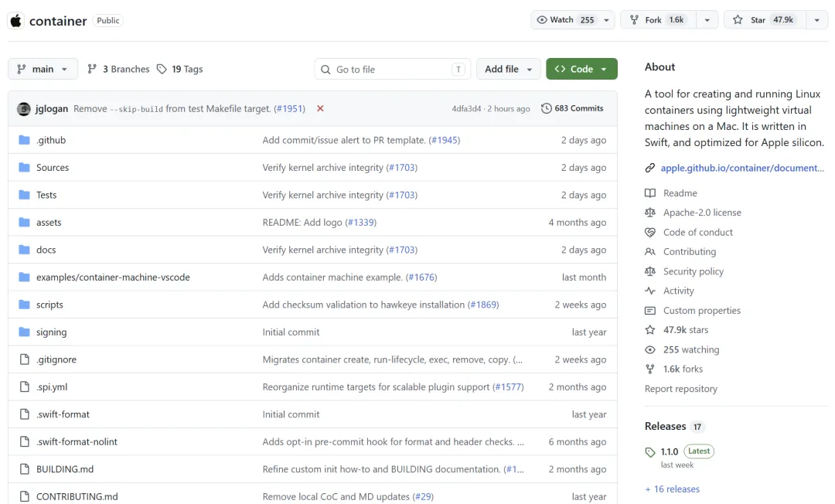835x504 pixels.
Task: Click the Apple logo avatar icon
Action: (x=16, y=21)
